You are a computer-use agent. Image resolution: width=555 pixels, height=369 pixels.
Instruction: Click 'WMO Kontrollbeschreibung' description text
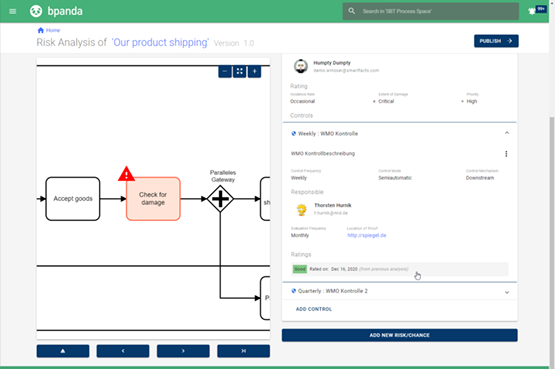point(323,154)
